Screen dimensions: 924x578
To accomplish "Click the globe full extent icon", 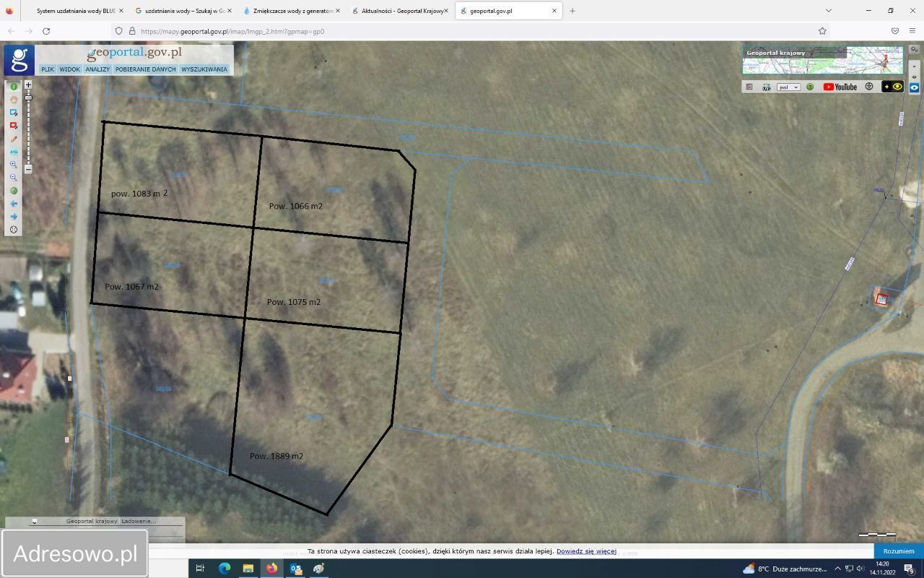I will click(14, 191).
